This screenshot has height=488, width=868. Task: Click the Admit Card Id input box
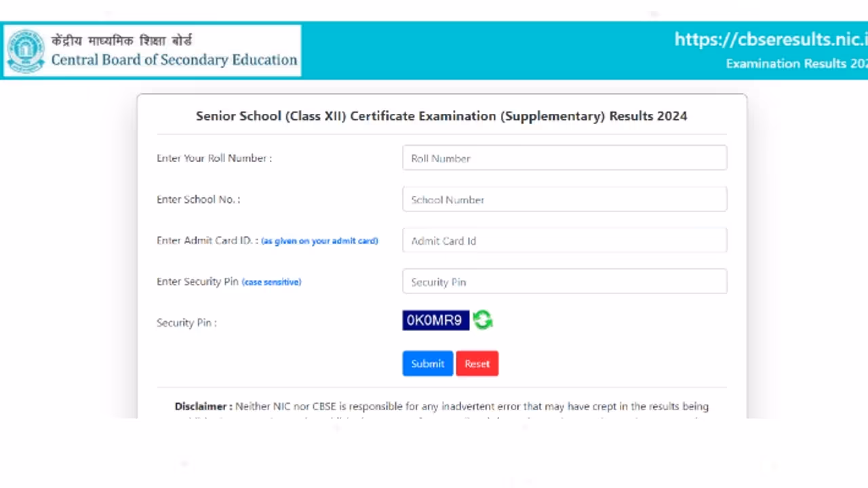point(565,240)
